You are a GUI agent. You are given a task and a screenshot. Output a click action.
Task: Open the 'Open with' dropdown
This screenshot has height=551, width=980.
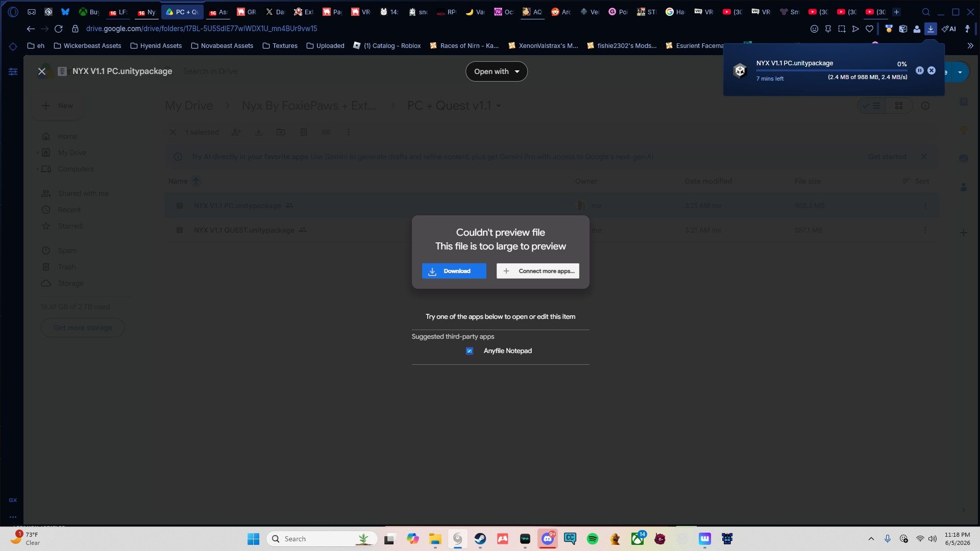click(x=496, y=71)
